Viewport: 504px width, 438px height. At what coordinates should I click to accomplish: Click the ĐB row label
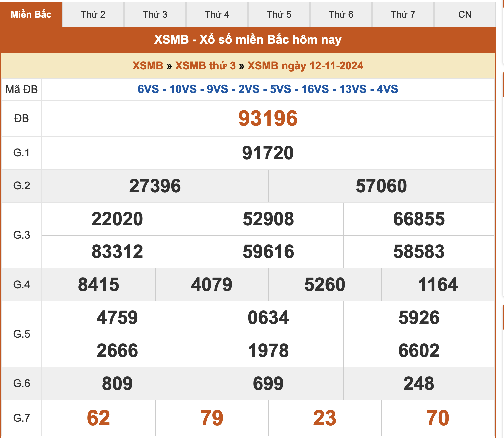(x=22, y=118)
